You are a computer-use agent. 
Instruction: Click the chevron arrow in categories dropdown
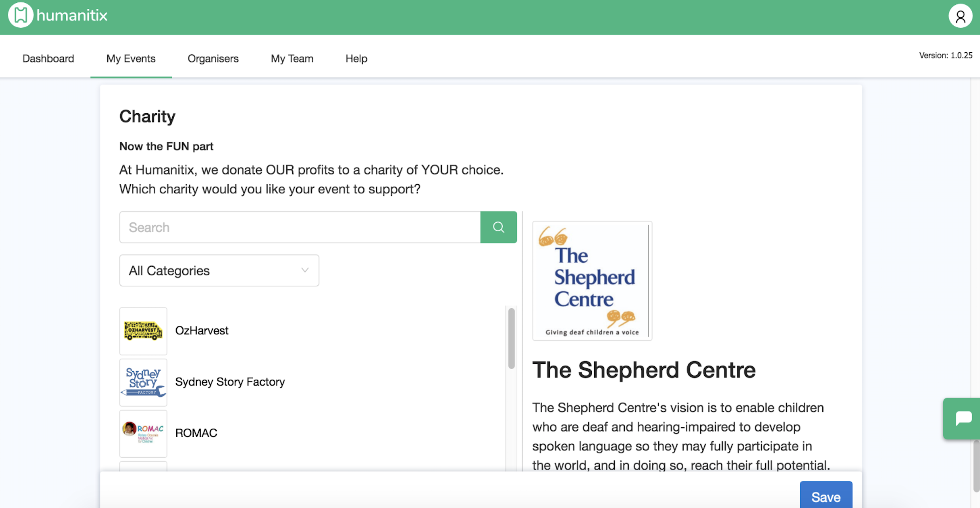point(305,270)
